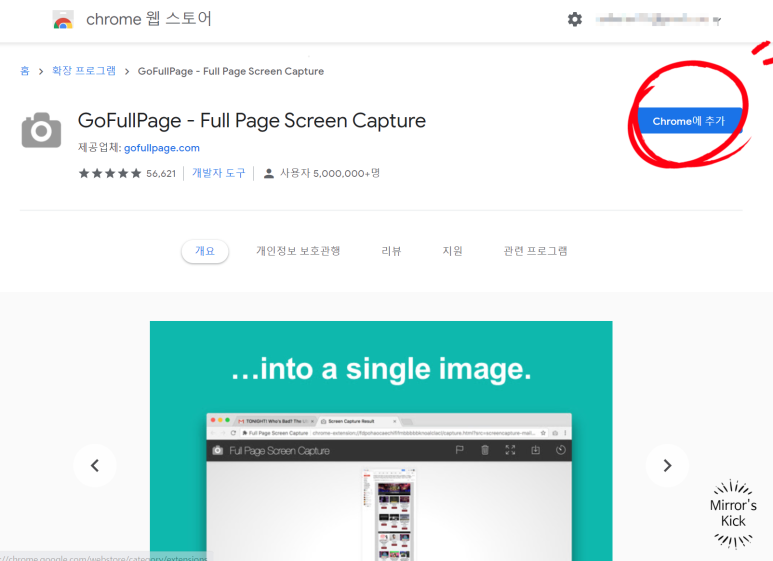
Task: Click the GoFullPage extension title heading
Action: tap(252, 121)
